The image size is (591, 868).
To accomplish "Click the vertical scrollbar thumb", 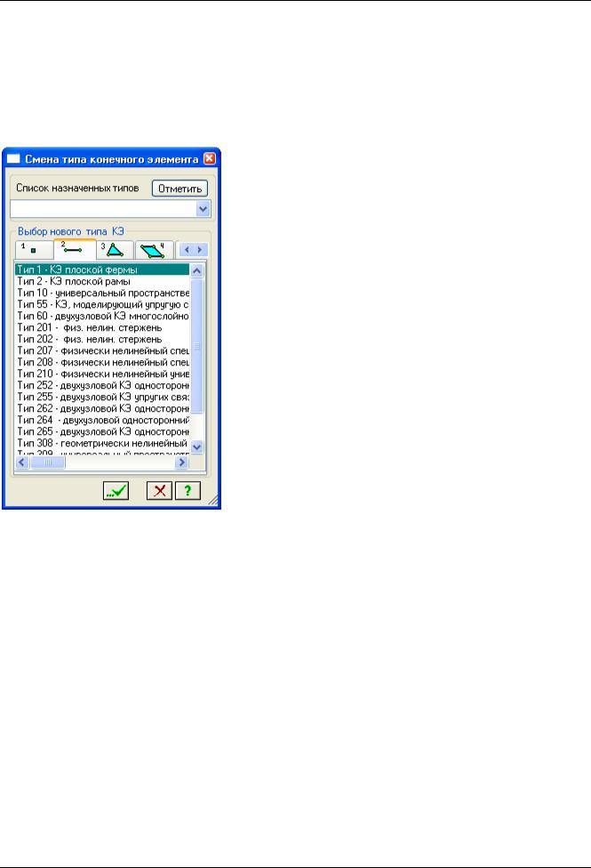I will pyautogui.click(x=197, y=346).
